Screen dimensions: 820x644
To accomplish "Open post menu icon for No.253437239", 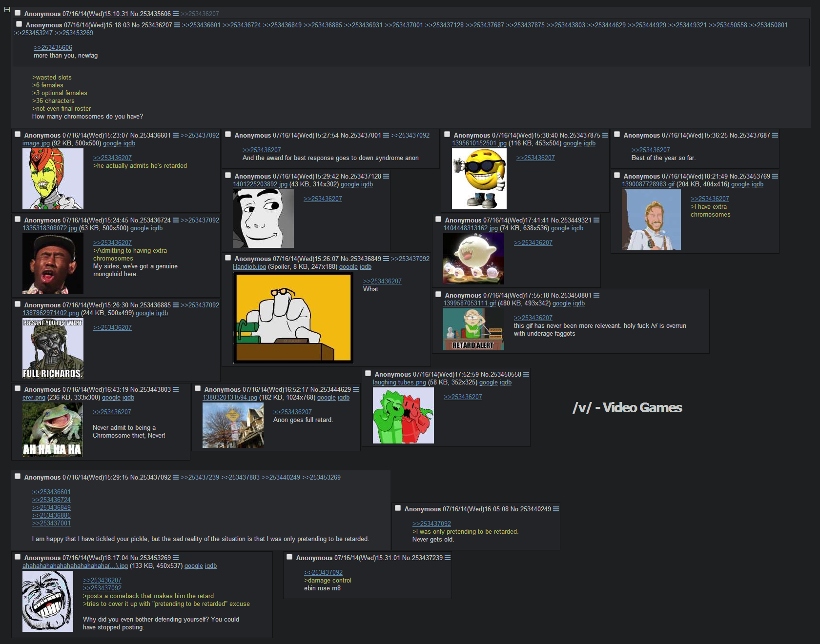I will pos(448,558).
